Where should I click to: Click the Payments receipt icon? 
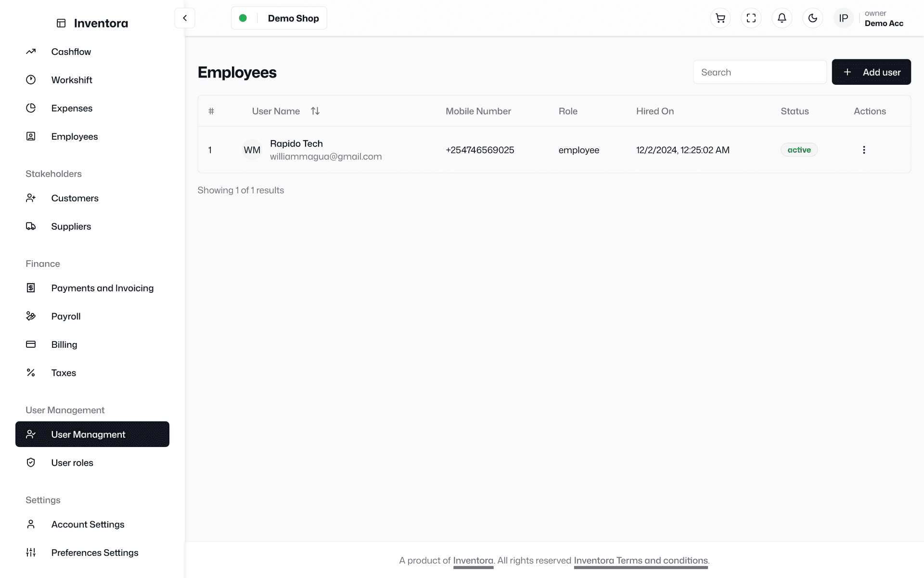[31, 288]
